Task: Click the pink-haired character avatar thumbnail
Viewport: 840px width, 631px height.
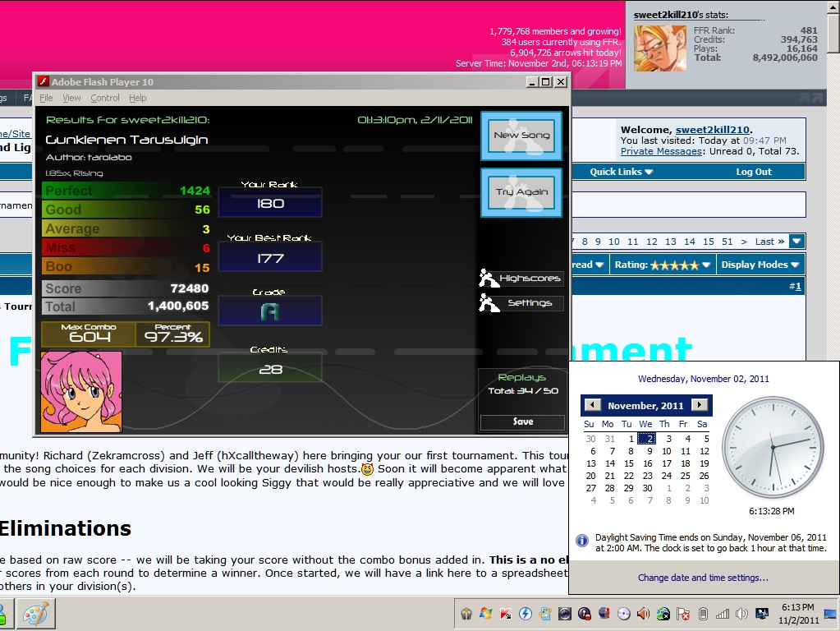Action: [81, 391]
